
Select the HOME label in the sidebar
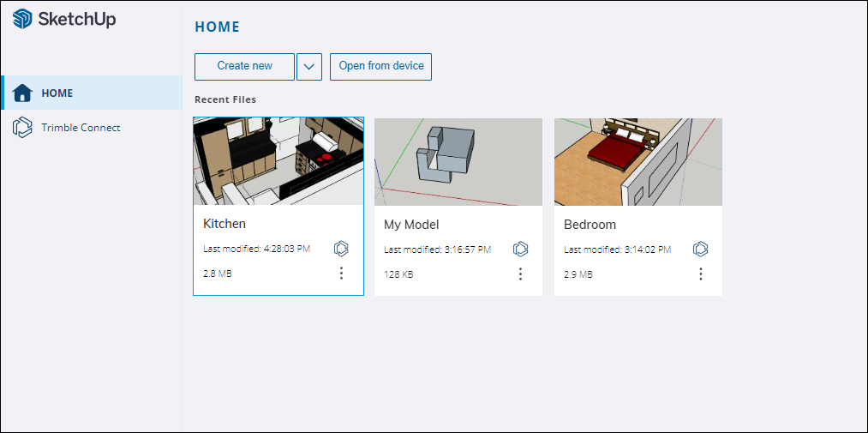click(x=57, y=93)
